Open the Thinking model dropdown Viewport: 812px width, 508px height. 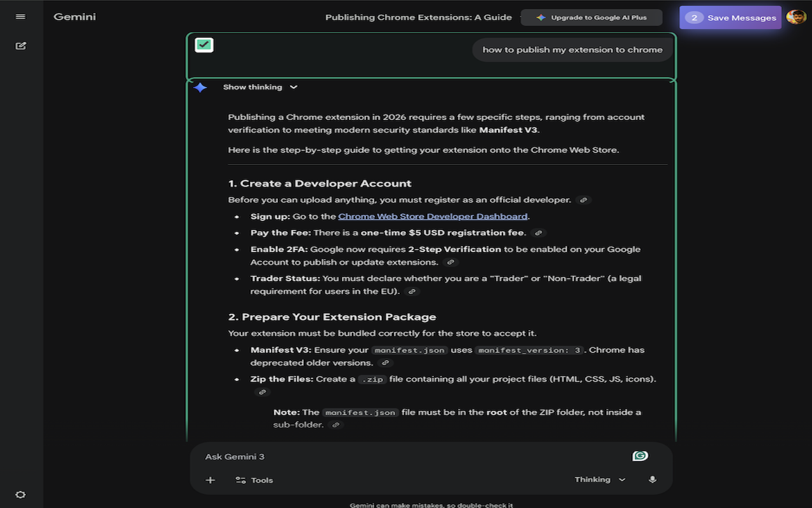(599, 479)
